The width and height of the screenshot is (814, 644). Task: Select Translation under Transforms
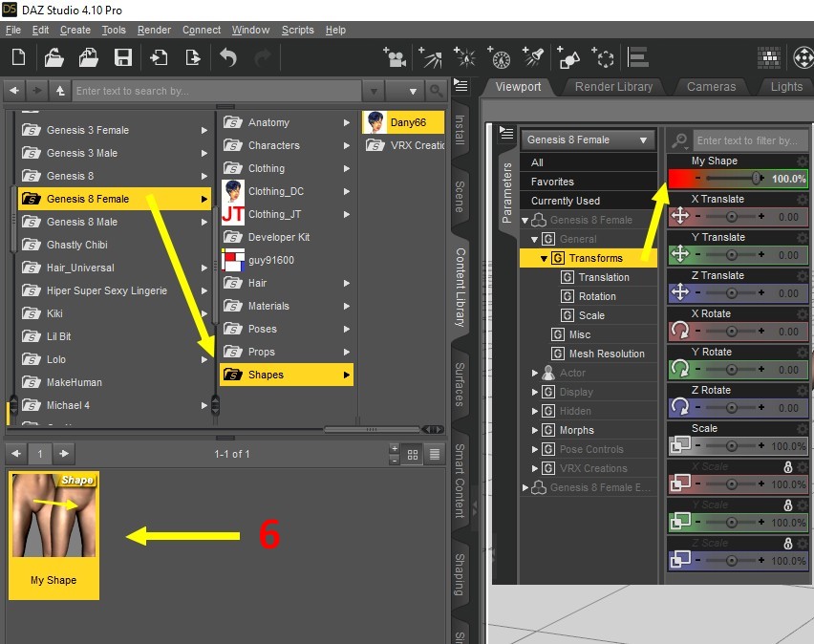coord(604,277)
